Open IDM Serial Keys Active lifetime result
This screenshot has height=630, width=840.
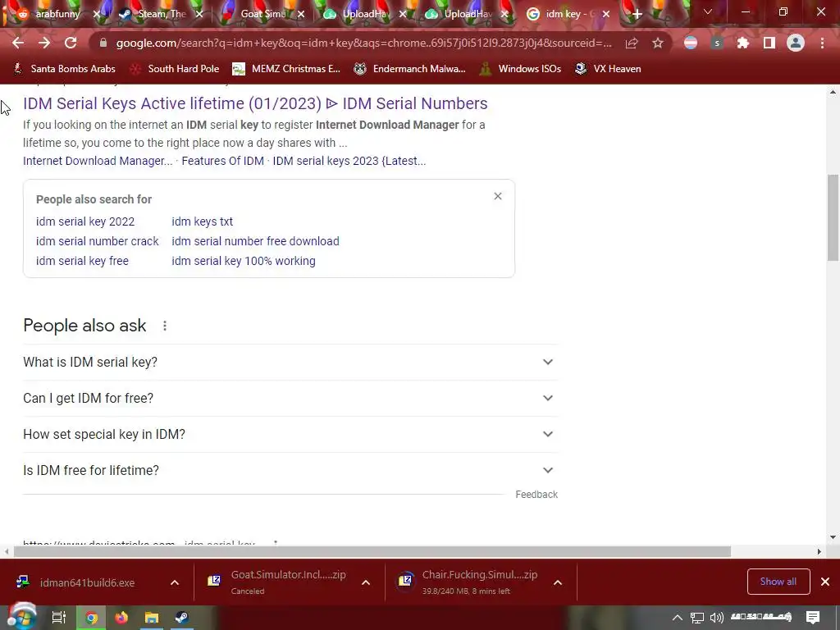[255, 103]
